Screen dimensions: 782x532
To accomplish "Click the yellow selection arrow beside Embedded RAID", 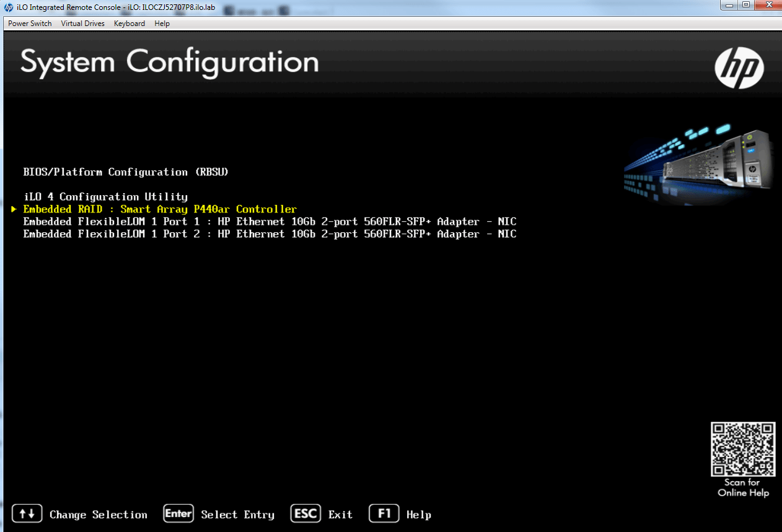I will tap(13, 209).
